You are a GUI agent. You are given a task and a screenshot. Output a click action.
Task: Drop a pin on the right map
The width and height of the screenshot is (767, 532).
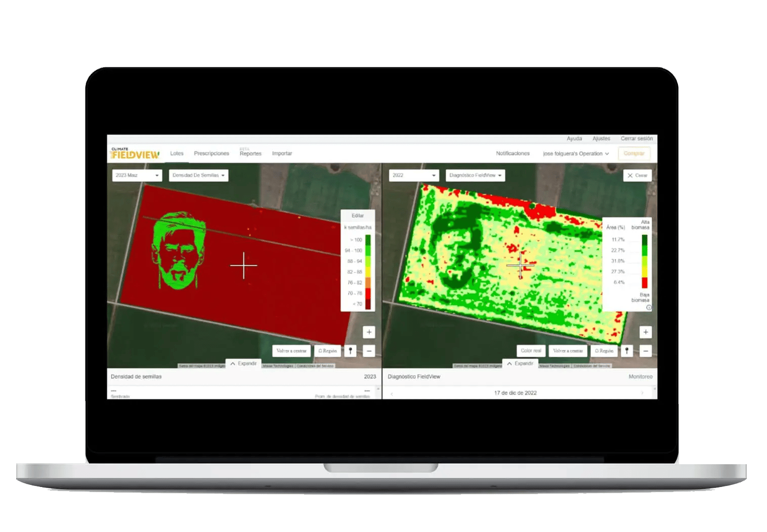pyautogui.click(x=627, y=351)
